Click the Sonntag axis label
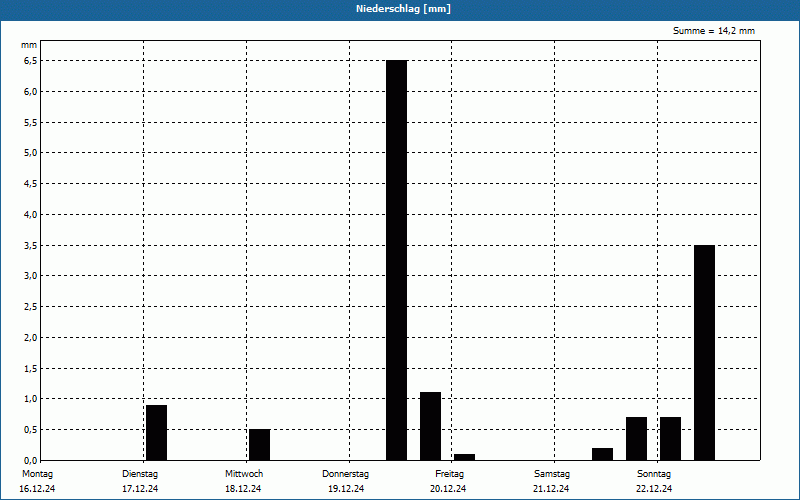800x500 pixels. pyautogui.click(x=654, y=474)
